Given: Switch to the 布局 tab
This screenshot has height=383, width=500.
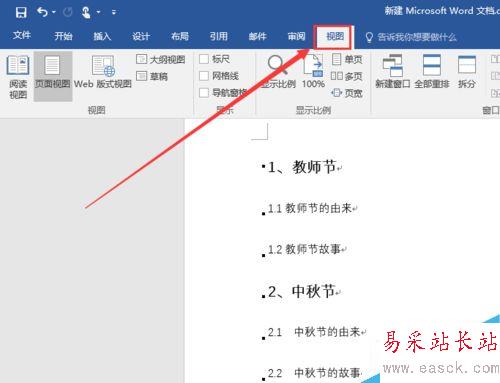Looking at the screenshot, I should pos(180,36).
